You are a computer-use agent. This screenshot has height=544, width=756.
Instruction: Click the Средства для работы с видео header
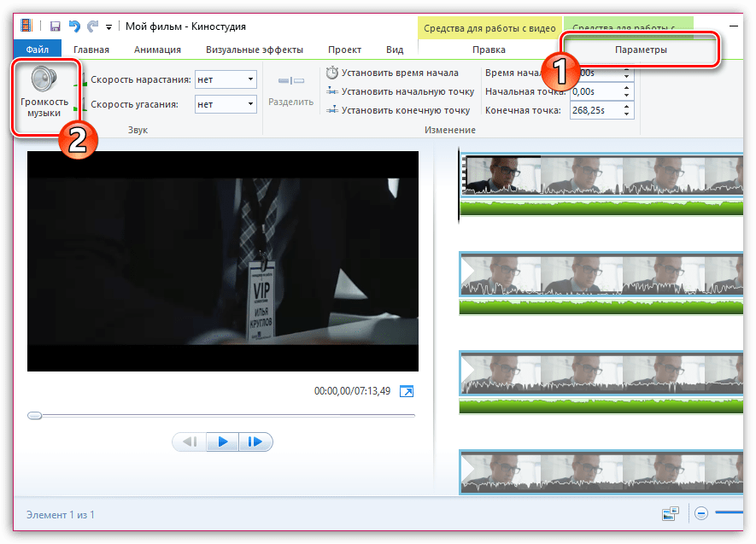[x=489, y=28]
